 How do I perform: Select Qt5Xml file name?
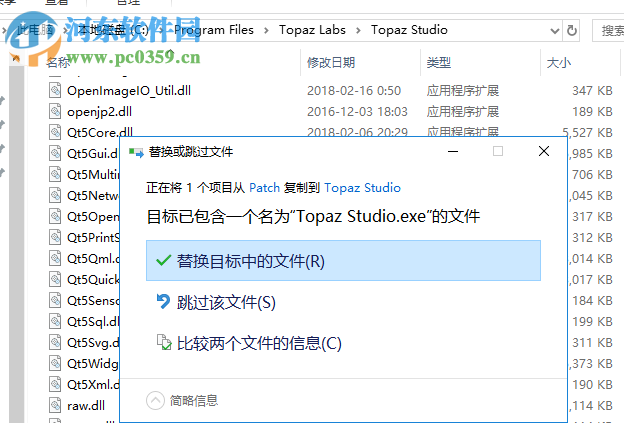coord(93,384)
